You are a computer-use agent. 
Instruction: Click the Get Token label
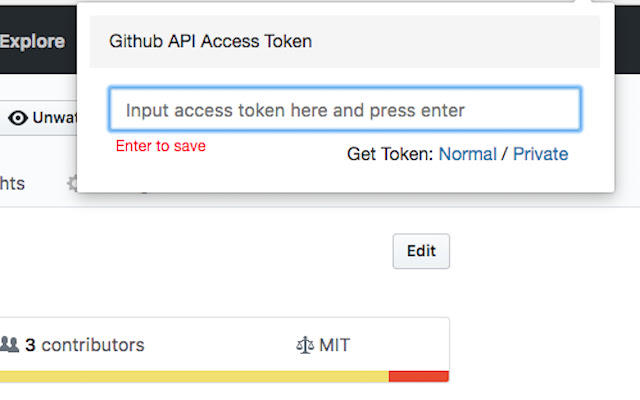click(x=390, y=154)
